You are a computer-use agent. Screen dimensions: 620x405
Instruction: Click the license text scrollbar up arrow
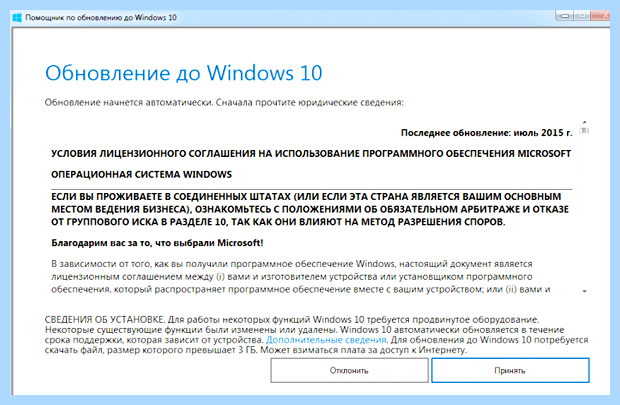point(584,122)
